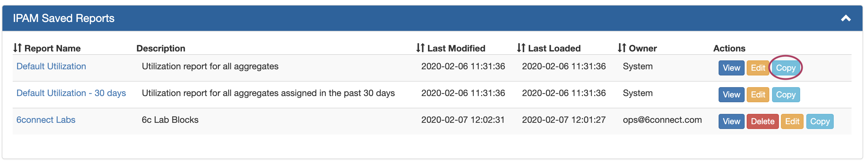Edit the Default Utilization report
The image size is (868, 165).
758,68
